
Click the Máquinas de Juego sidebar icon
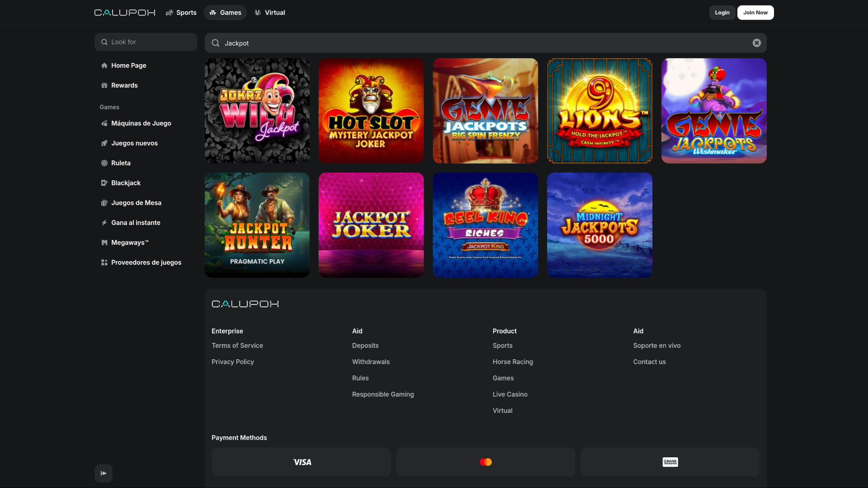coord(104,123)
